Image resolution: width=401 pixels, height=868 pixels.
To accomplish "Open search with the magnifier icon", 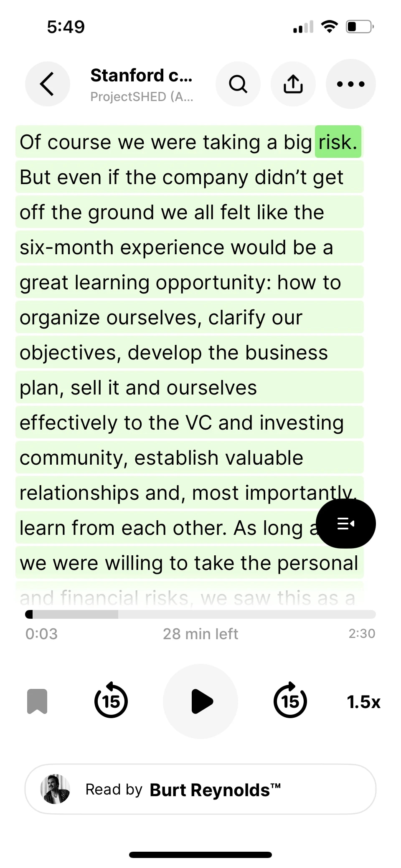I will click(x=238, y=84).
